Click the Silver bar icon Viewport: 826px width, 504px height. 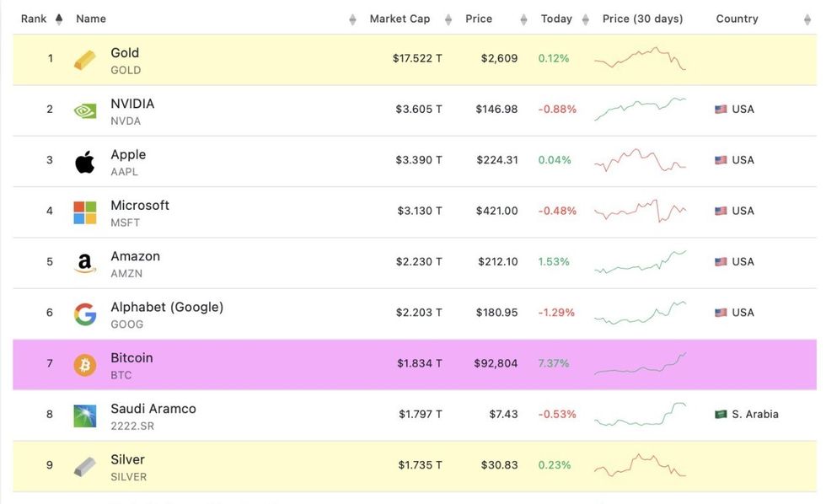85,467
